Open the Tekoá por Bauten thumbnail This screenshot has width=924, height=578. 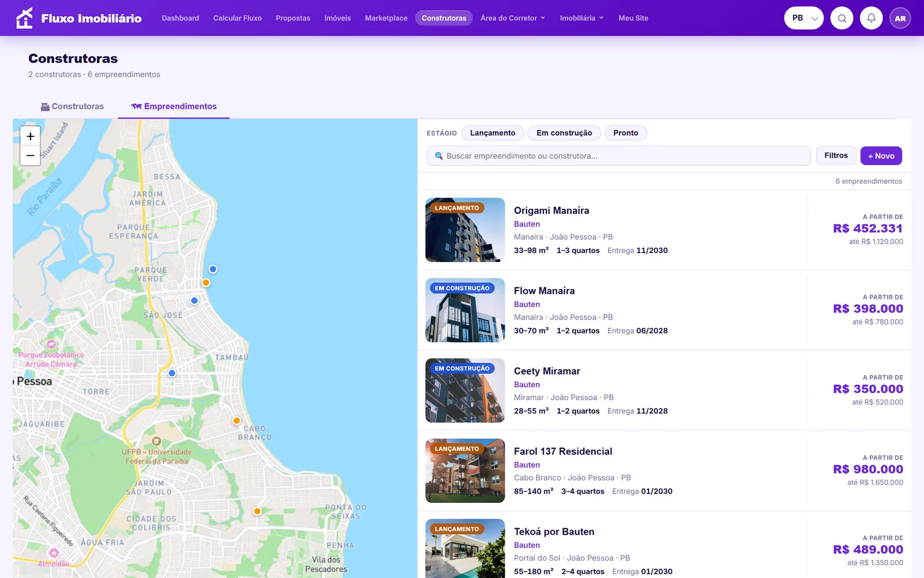465,549
